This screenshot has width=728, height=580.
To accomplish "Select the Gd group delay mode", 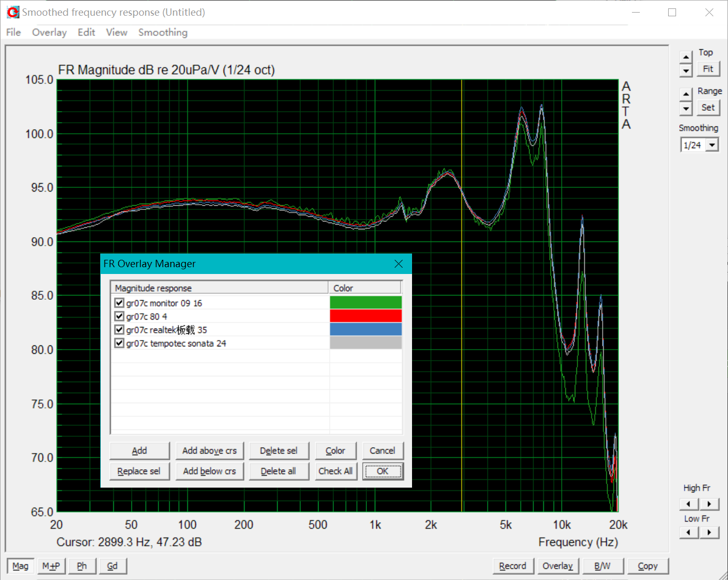I will point(112,566).
